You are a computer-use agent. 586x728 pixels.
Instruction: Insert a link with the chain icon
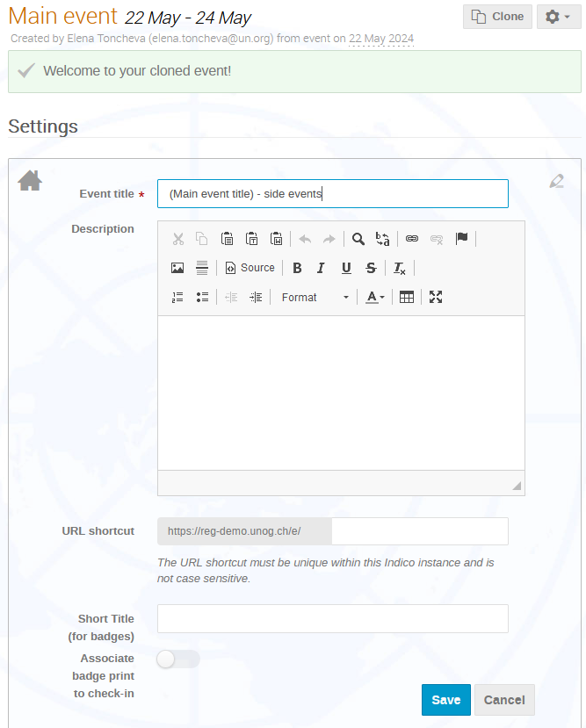(x=412, y=239)
